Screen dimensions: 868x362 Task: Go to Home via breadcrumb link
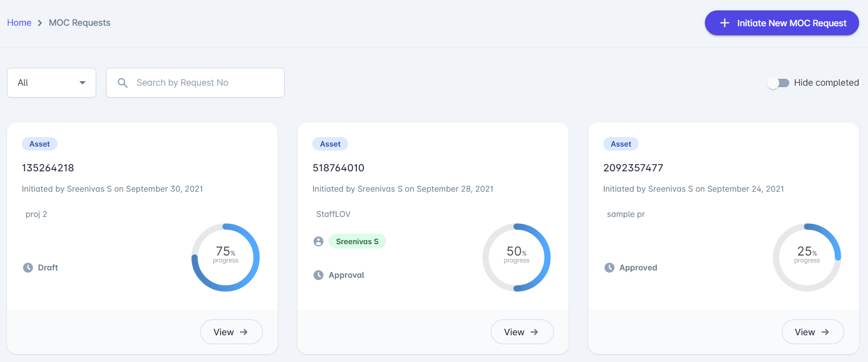(x=19, y=23)
